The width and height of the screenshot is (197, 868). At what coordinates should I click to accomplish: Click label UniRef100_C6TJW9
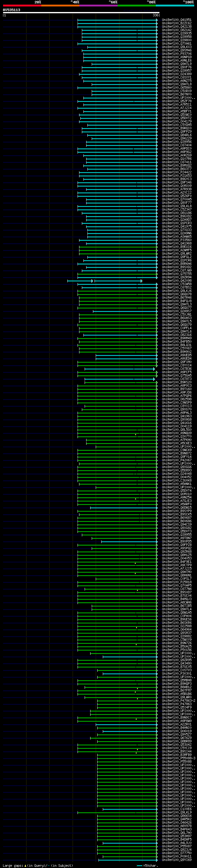coord(176,270)
